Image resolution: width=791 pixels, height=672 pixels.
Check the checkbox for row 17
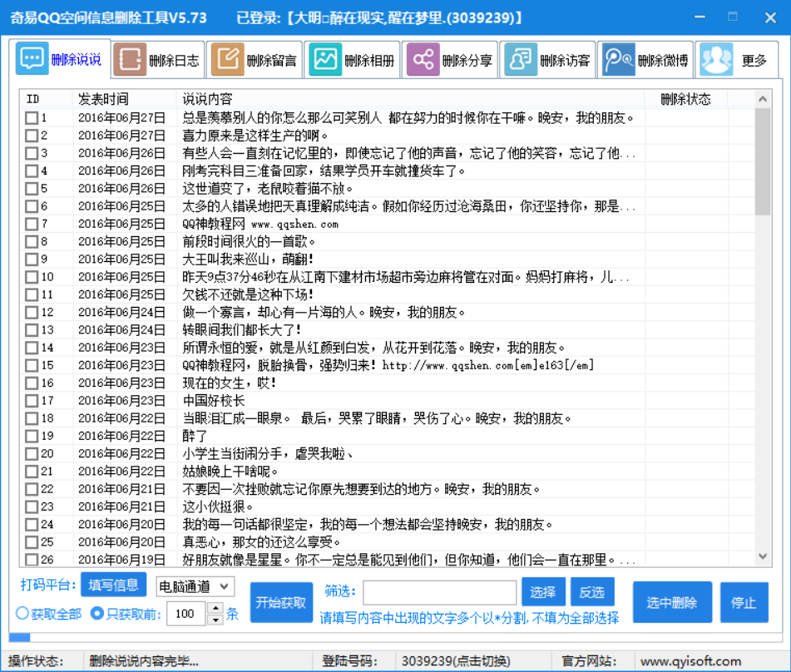point(32,401)
